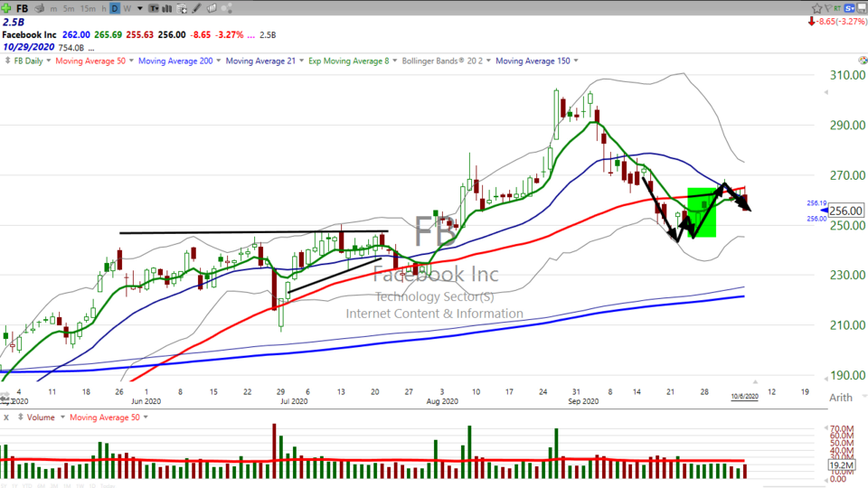
Task: Click the green plus add-symbol icon
Action: [6, 8]
